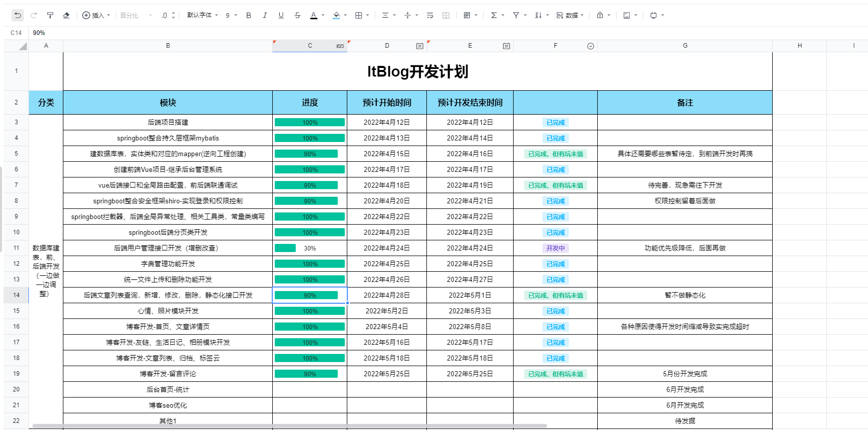Open the font size 9 dropdown
The height and width of the screenshot is (430, 868).
(x=231, y=15)
